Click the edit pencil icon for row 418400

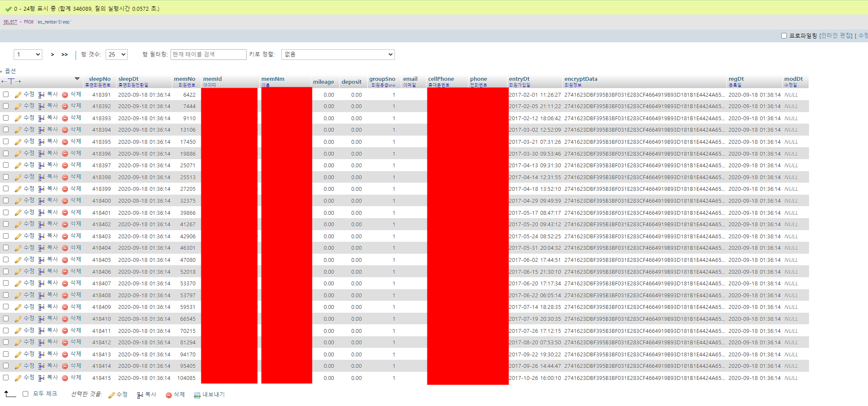tap(18, 201)
